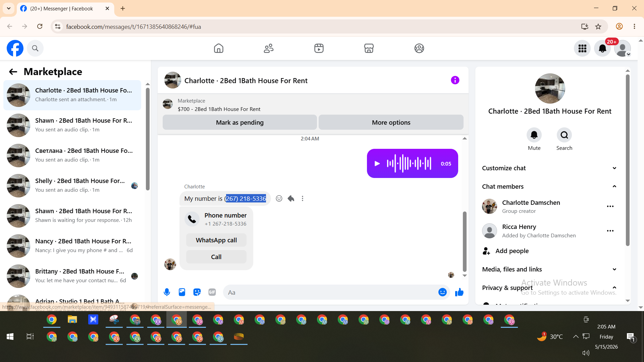
Task: Seek within the voice message waveform
Action: 409,164
